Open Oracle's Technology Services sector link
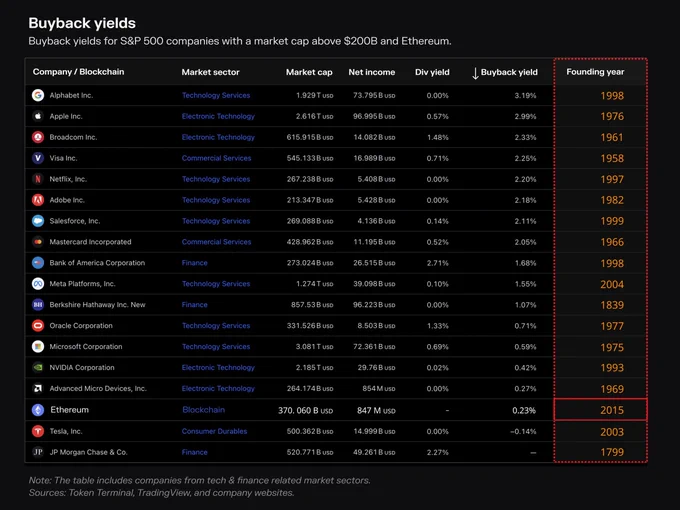680x510 pixels. [216, 326]
